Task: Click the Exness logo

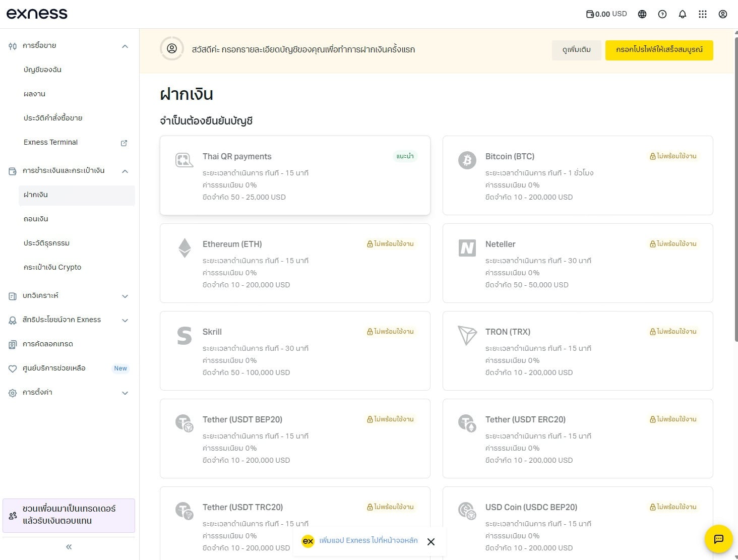Action: [37, 14]
